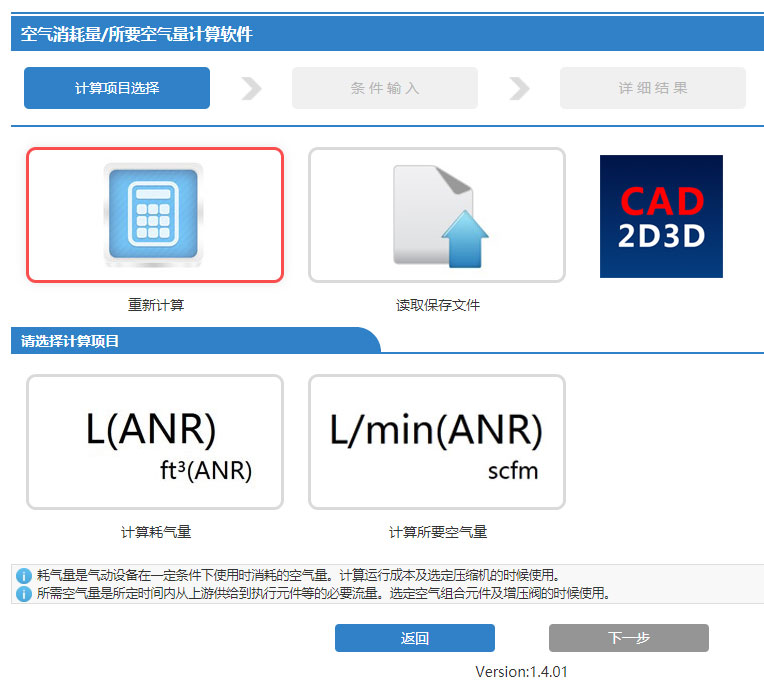Image resolution: width=764 pixels, height=682 pixels.
Task: Choose the L(ANR) 计算耗气量 card
Action: tap(155, 442)
